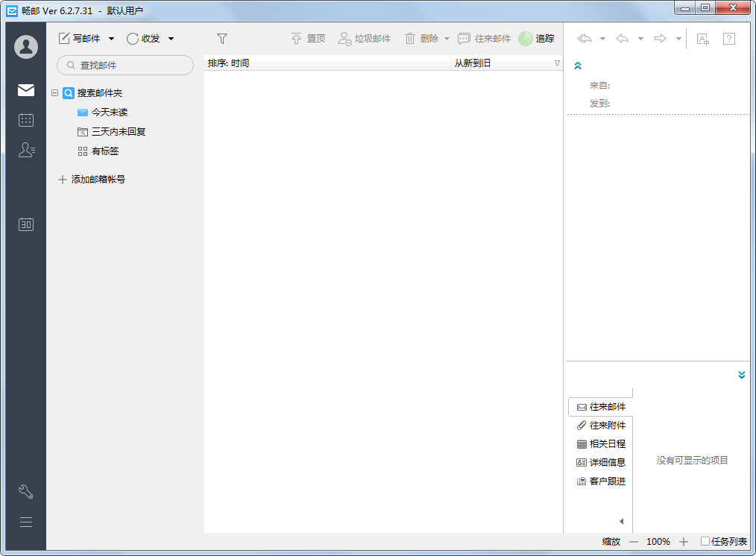This screenshot has height=556, width=756.
Task: Click the zoom out minus icon
Action: click(634, 542)
